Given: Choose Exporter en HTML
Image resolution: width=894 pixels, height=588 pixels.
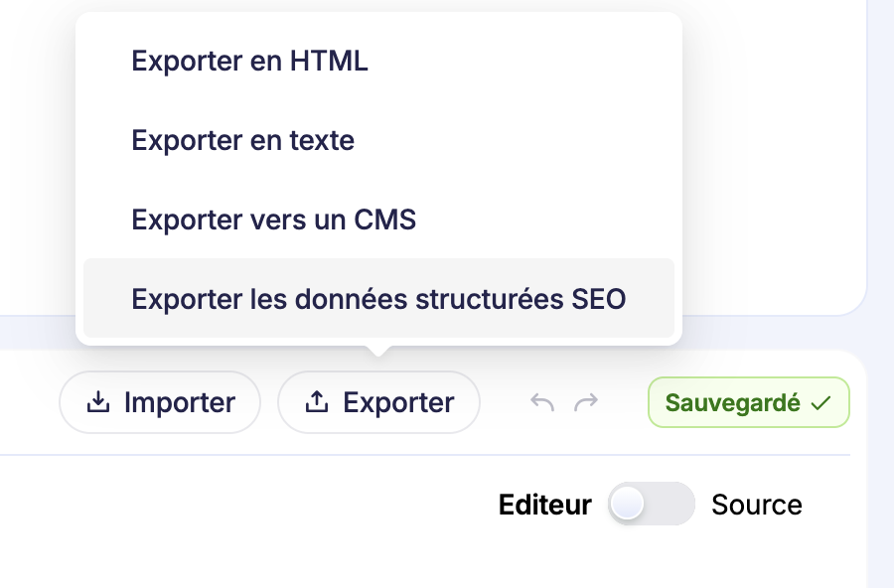Looking at the screenshot, I should coord(249,62).
